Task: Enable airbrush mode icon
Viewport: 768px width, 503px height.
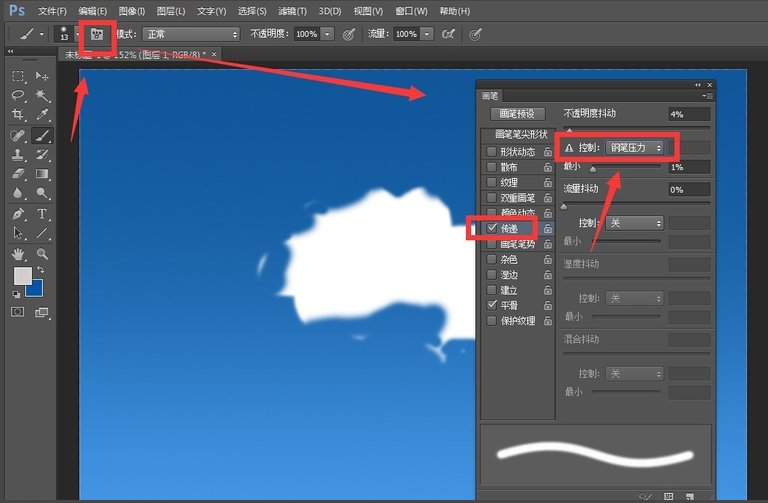Action: (x=448, y=34)
